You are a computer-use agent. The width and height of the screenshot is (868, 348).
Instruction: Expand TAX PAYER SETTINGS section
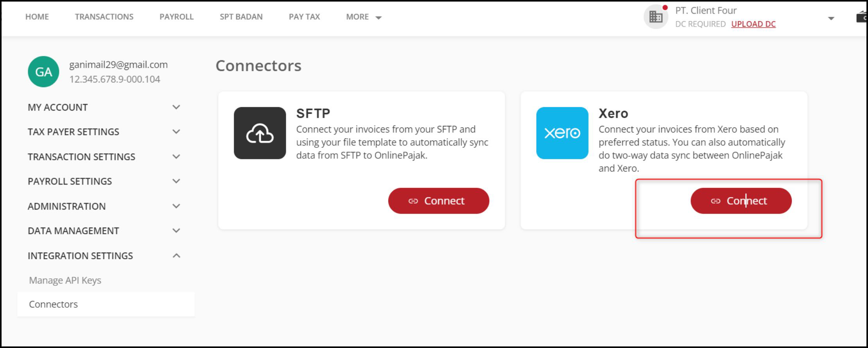[x=176, y=132]
